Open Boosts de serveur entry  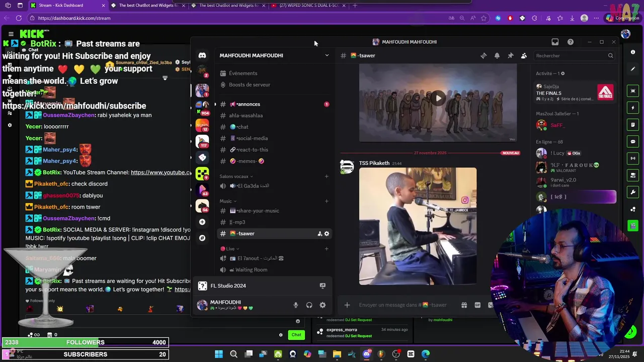click(x=274, y=85)
